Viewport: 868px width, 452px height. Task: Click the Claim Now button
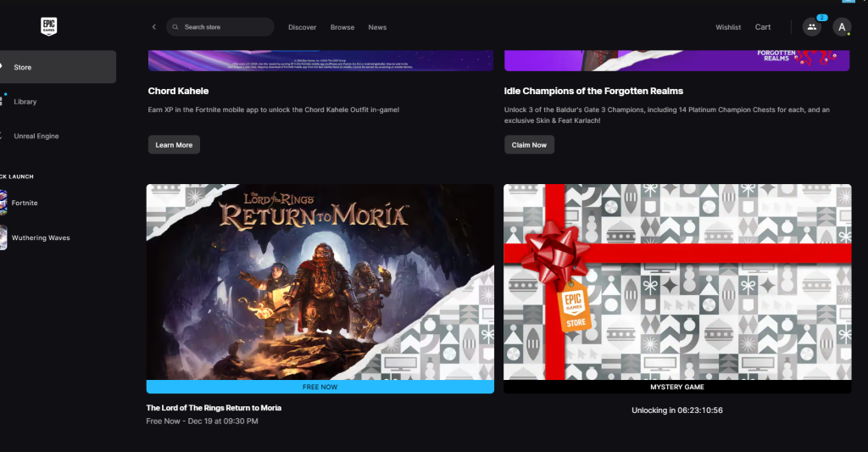point(529,144)
